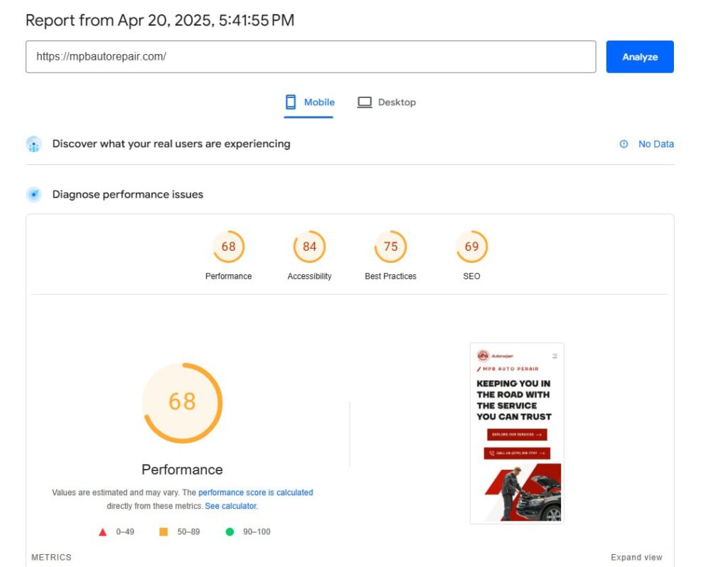Click the MPB Auto Repair page screenshot

[x=517, y=433]
